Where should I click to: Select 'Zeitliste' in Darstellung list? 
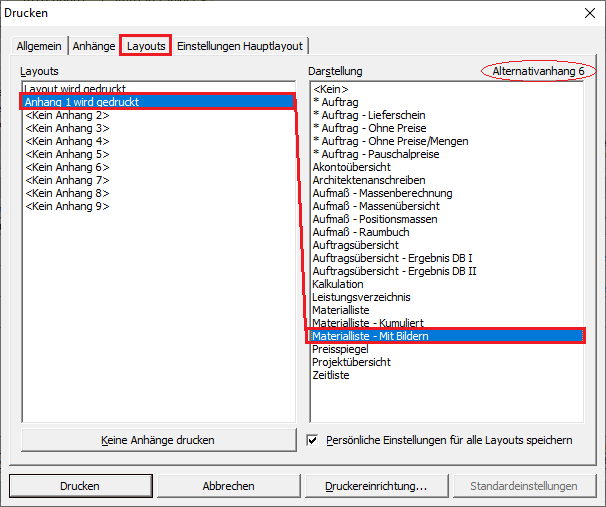[331, 375]
